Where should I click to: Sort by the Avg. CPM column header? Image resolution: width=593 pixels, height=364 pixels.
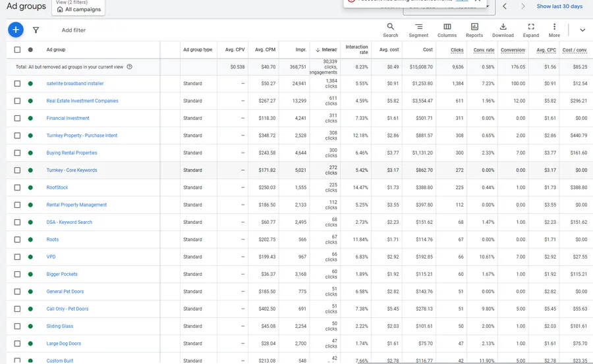(265, 49)
